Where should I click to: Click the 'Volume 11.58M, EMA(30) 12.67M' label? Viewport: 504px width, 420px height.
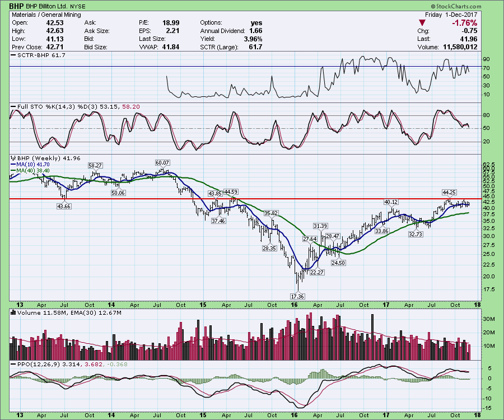[69, 312]
